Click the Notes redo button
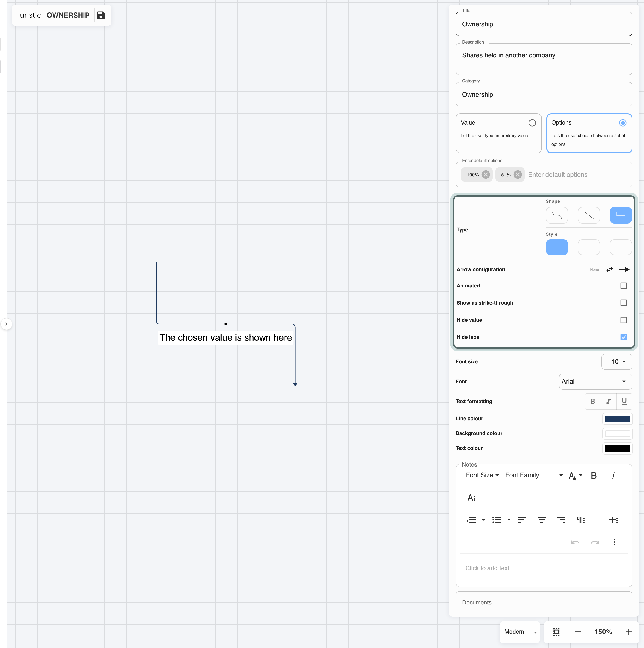 [595, 542]
